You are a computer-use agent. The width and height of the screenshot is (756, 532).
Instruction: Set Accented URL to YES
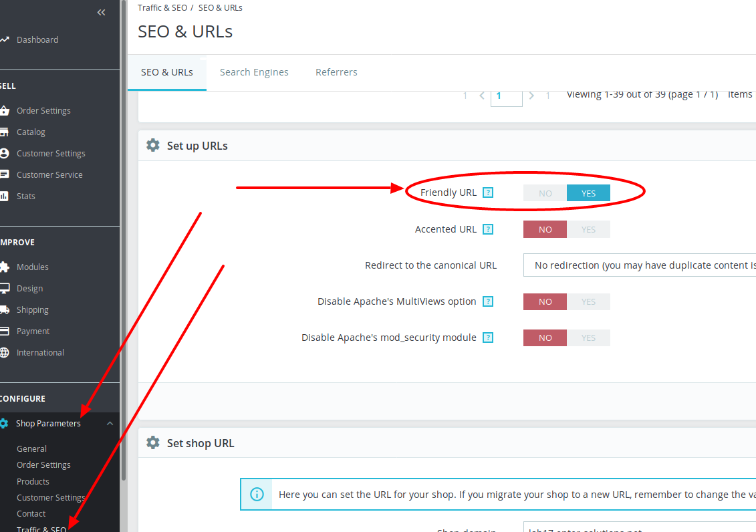[588, 229]
